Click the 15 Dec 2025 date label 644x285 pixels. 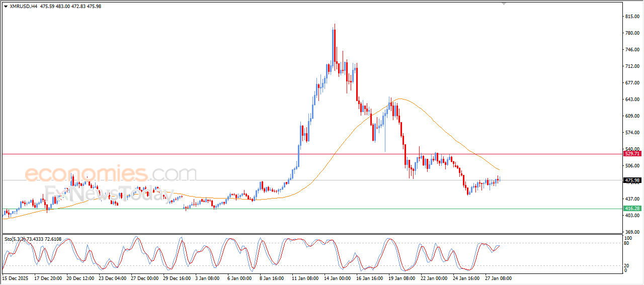[x=16, y=278]
